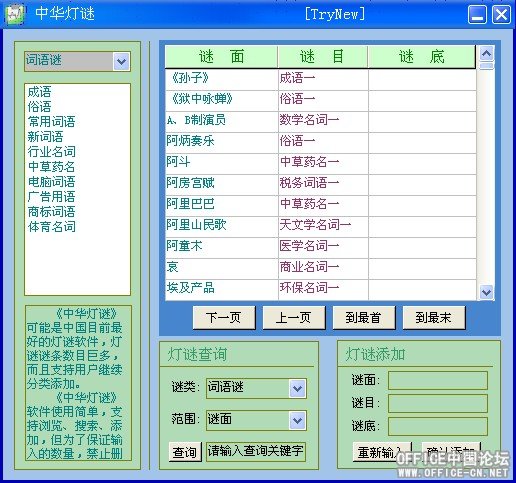Expand the 谜类 dropdown in query panel

pyautogui.click(x=297, y=388)
